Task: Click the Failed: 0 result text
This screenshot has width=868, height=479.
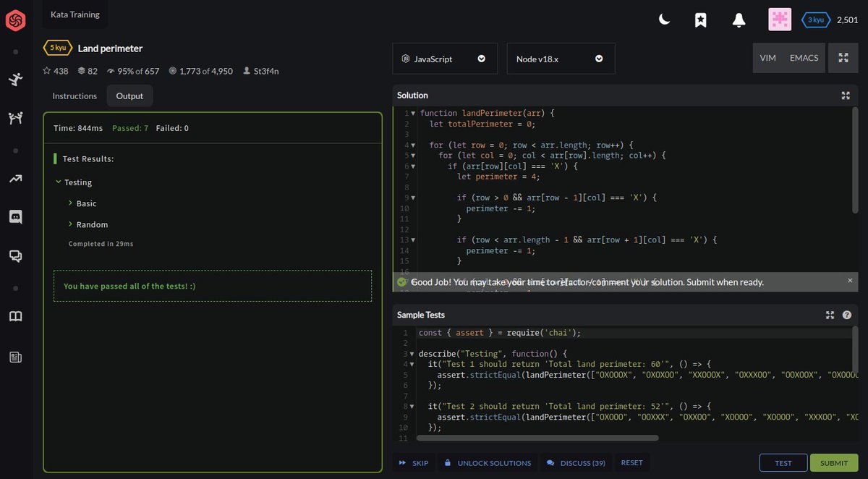Action: point(172,128)
